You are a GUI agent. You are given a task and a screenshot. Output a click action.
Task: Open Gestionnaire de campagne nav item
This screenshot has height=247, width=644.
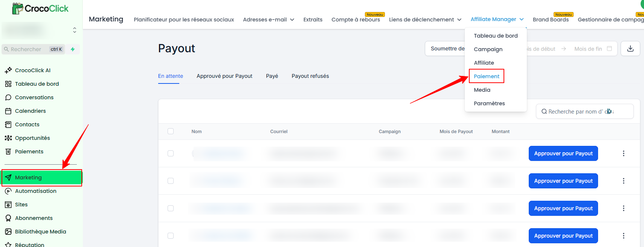coord(611,20)
